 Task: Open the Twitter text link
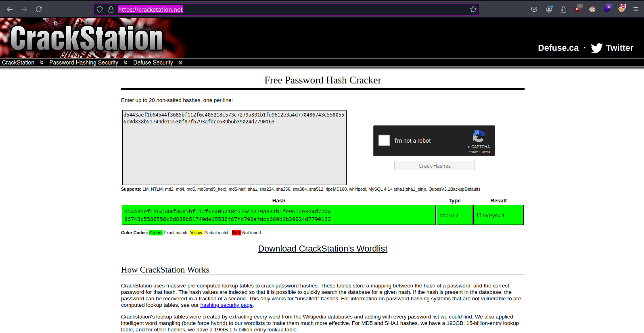pos(619,48)
